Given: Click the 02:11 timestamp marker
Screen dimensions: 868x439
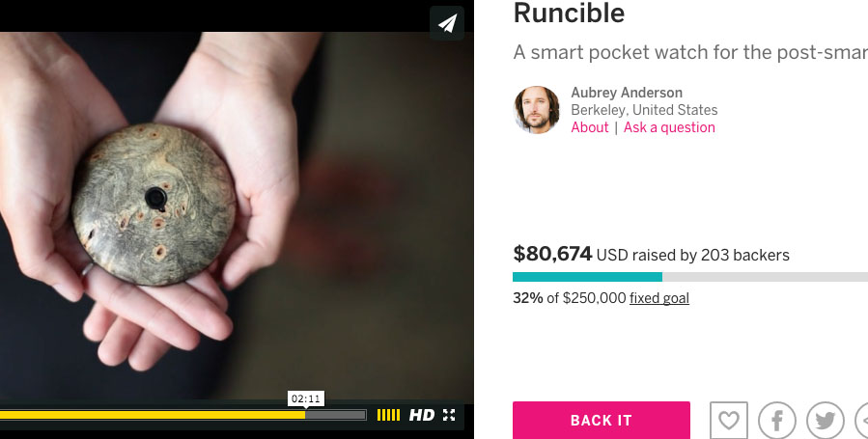Looking at the screenshot, I should (x=306, y=398).
